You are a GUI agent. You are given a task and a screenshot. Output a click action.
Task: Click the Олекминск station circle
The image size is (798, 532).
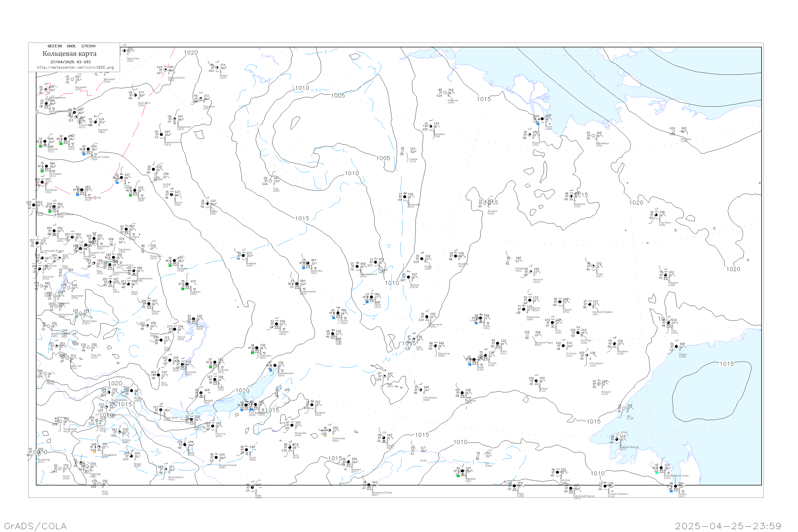tap(427, 317)
